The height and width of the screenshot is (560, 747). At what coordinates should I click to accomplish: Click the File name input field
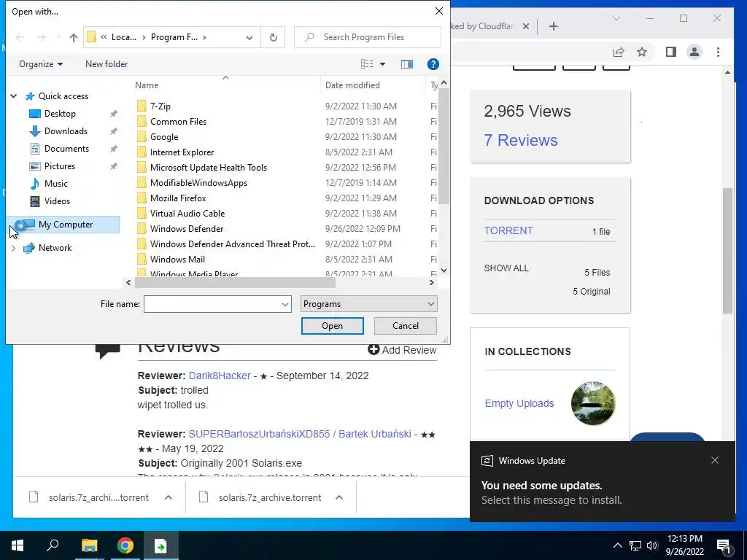coord(217,304)
